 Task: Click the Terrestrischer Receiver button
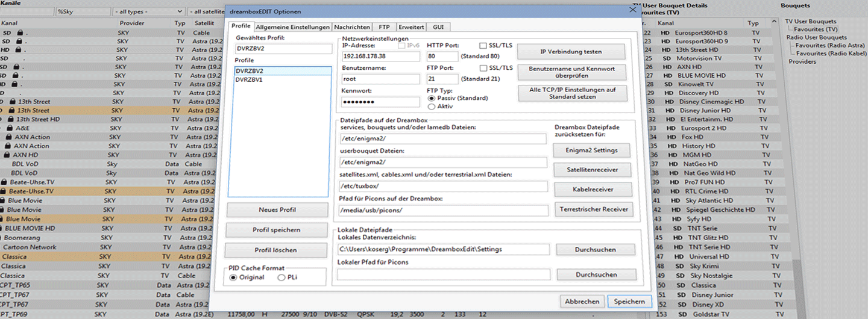coord(594,209)
